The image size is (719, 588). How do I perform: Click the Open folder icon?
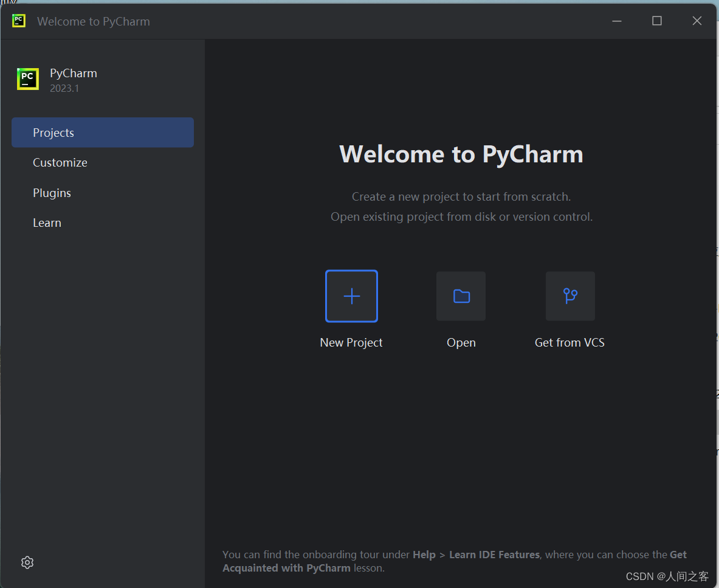click(x=461, y=296)
